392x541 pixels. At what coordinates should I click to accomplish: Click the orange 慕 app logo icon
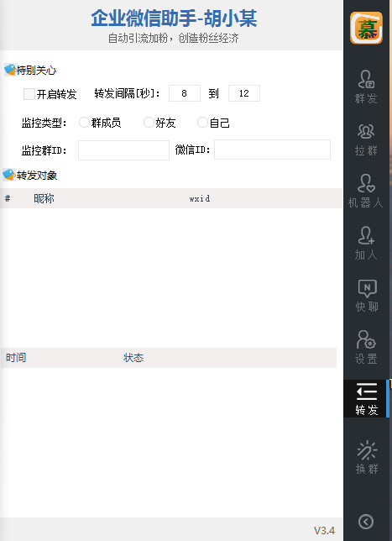(x=366, y=28)
